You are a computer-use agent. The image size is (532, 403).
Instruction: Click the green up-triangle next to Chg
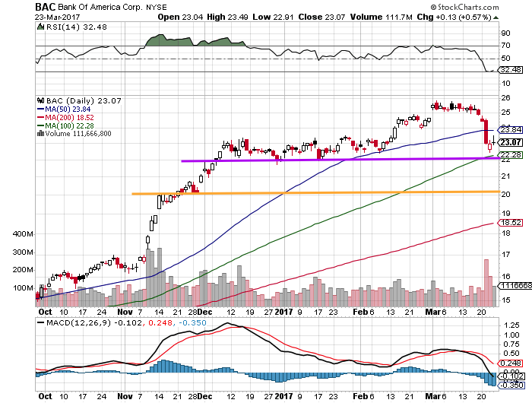pyautogui.click(x=496, y=17)
